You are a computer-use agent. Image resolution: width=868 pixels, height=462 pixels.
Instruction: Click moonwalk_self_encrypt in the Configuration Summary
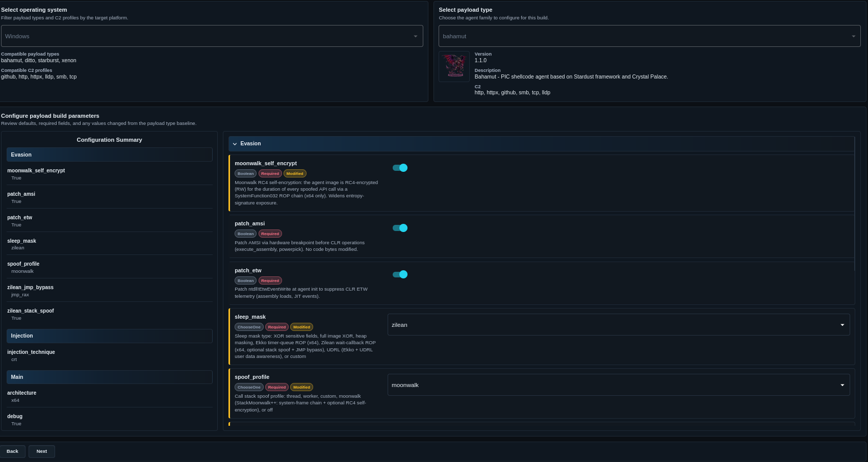point(36,170)
